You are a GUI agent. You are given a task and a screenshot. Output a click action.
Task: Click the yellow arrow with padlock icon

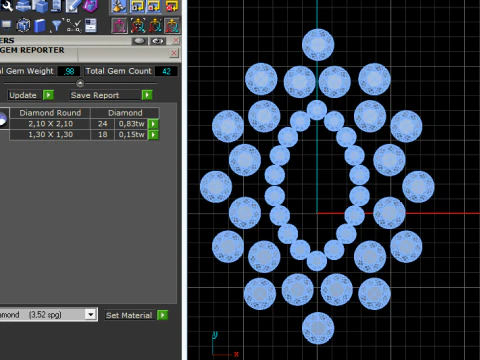tap(137, 7)
